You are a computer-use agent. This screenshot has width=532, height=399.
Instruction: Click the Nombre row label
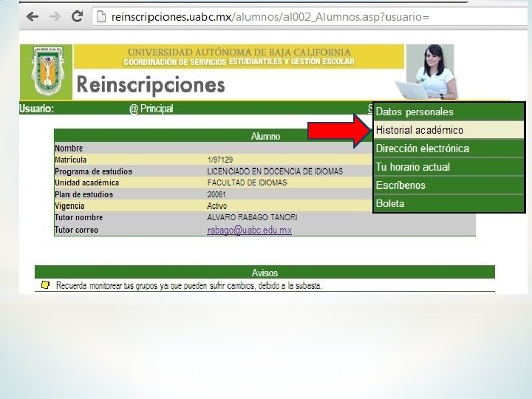[69, 148]
